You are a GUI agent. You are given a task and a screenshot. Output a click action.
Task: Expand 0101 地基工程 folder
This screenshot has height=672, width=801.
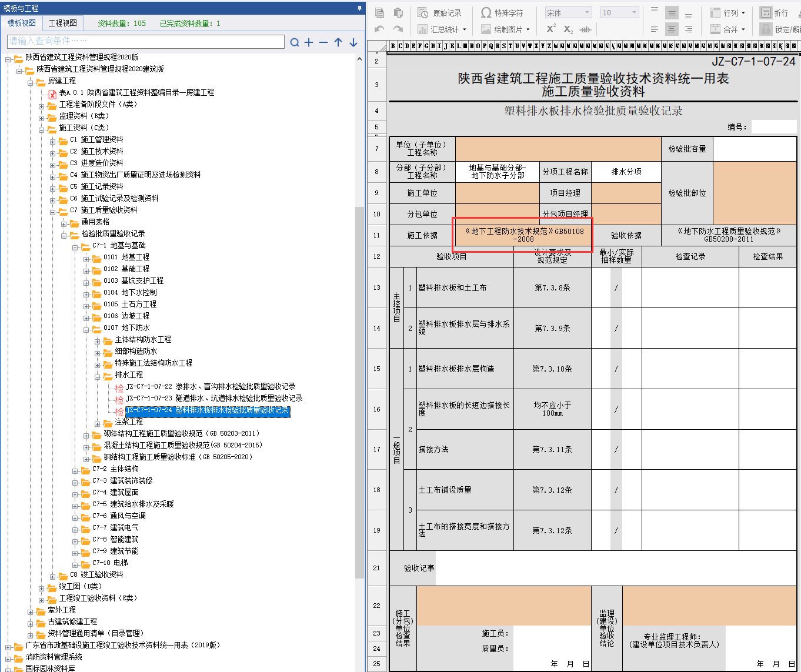(x=86, y=259)
